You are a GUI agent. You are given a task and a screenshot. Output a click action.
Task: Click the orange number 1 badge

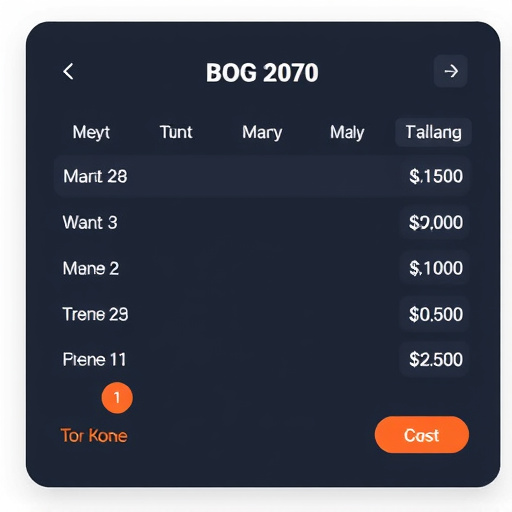pyautogui.click(x=117, y=398)
